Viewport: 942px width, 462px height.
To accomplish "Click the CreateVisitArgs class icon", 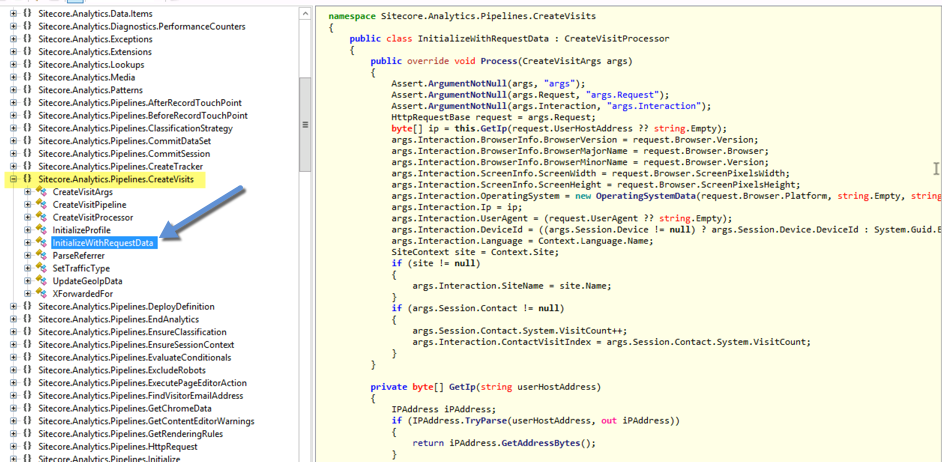I will coord(41,192).
